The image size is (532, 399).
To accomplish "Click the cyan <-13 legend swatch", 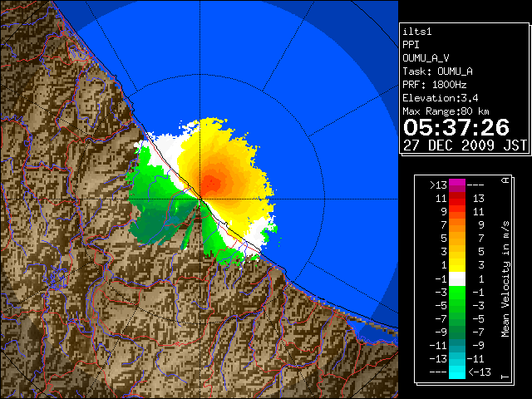I will [x=457, y=372].
